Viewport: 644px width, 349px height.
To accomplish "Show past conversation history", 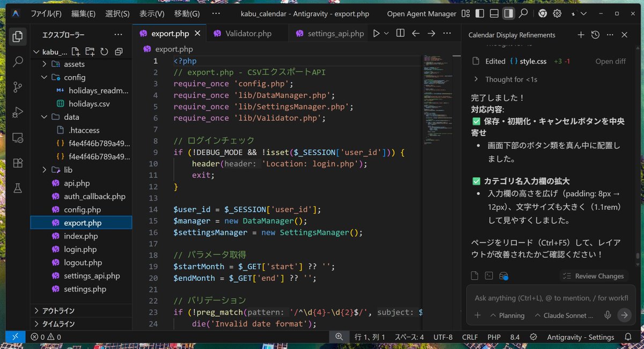I will tap(595, 35).
